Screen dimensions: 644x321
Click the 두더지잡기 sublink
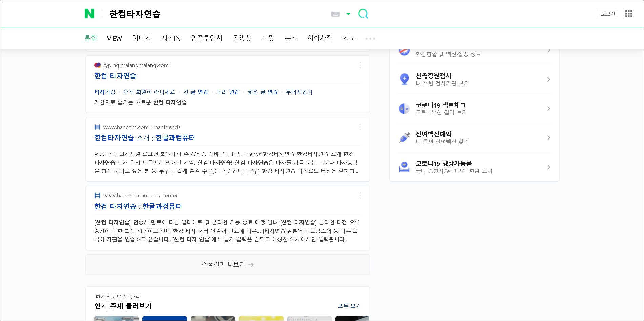[x=299, y=92]
